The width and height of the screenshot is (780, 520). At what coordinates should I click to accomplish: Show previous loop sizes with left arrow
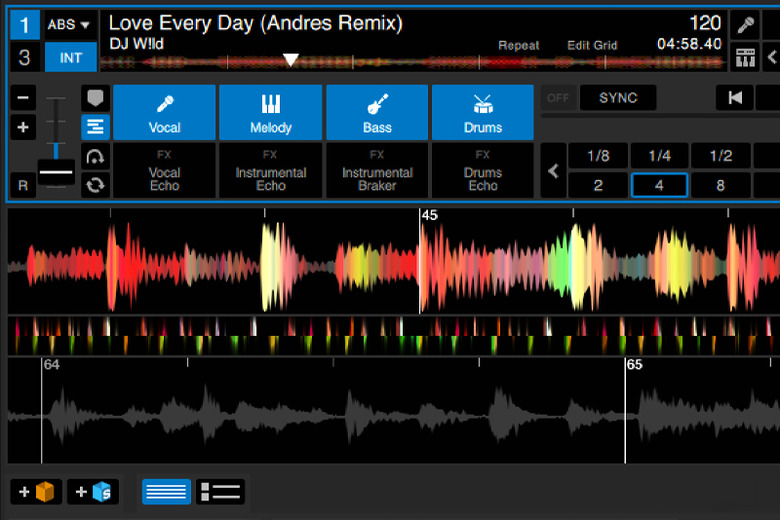tap(553, 171)
